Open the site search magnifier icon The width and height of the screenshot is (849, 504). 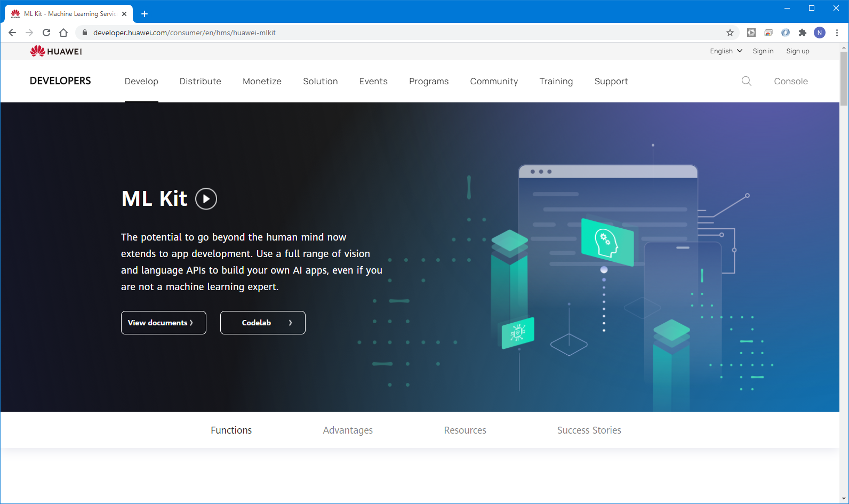[747, 81]
